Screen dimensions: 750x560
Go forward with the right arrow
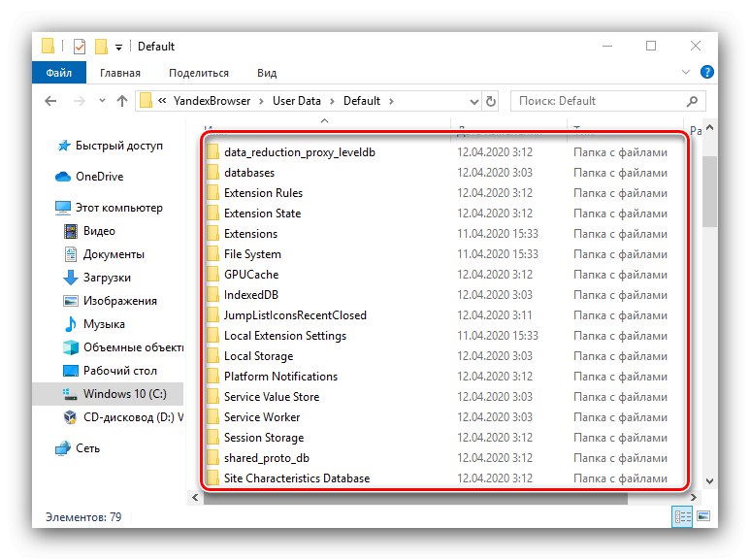tap(79, 101)
